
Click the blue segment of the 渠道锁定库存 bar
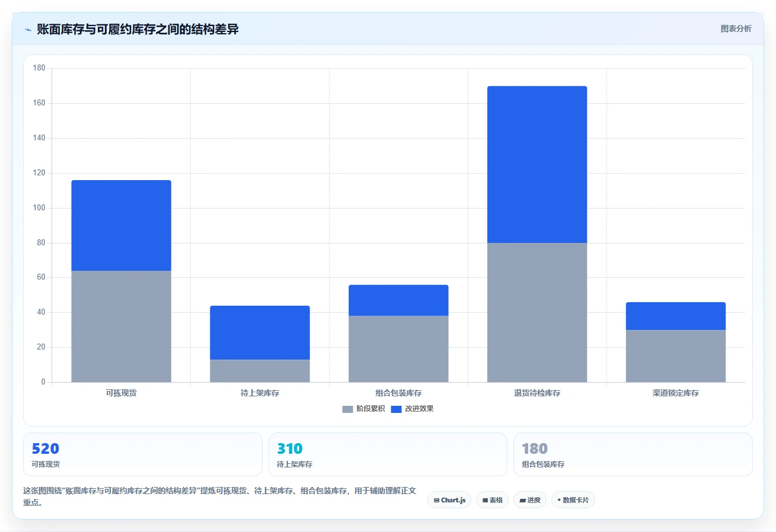pos(676,316)
